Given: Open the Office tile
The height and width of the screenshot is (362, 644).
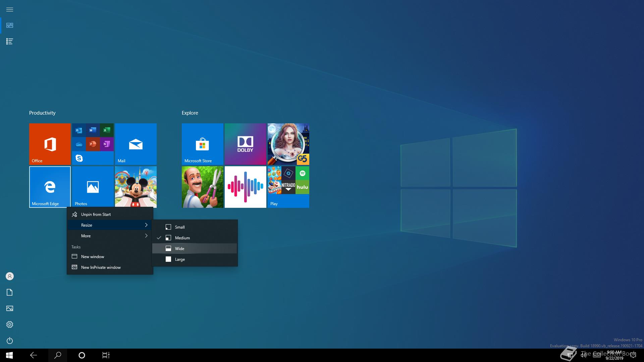Looking at the screenshot, I should (50, 144).
